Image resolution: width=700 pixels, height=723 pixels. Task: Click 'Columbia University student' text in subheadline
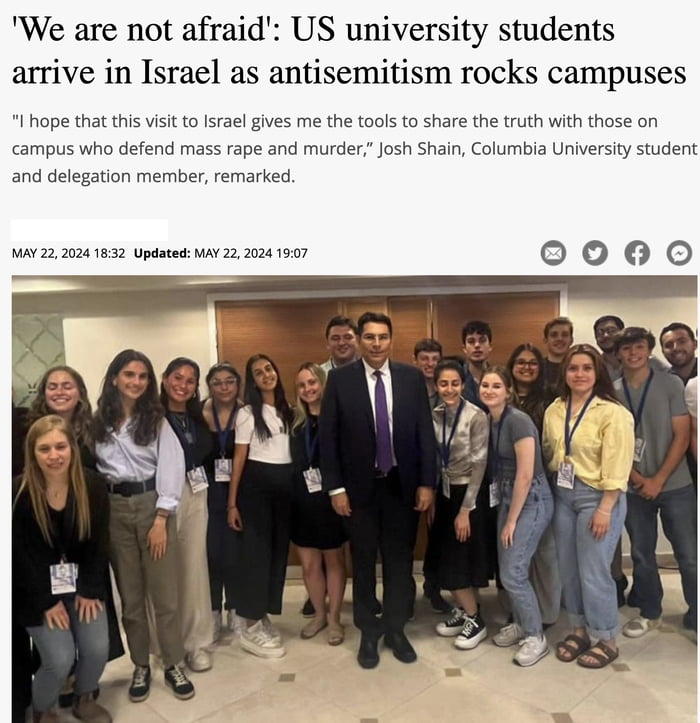pos(584,148)
